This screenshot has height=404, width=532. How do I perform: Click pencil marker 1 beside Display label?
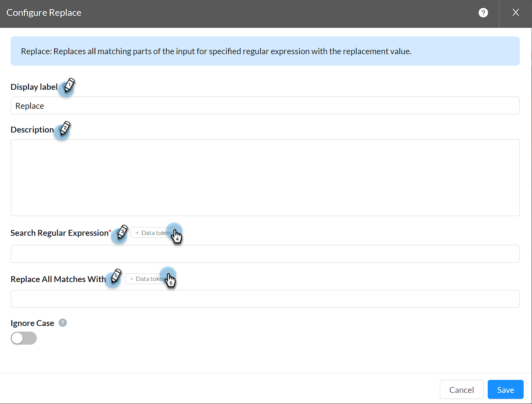69,85
